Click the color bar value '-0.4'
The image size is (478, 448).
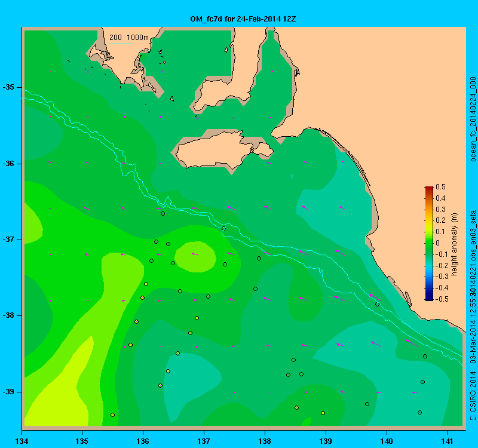pos(442,288)
